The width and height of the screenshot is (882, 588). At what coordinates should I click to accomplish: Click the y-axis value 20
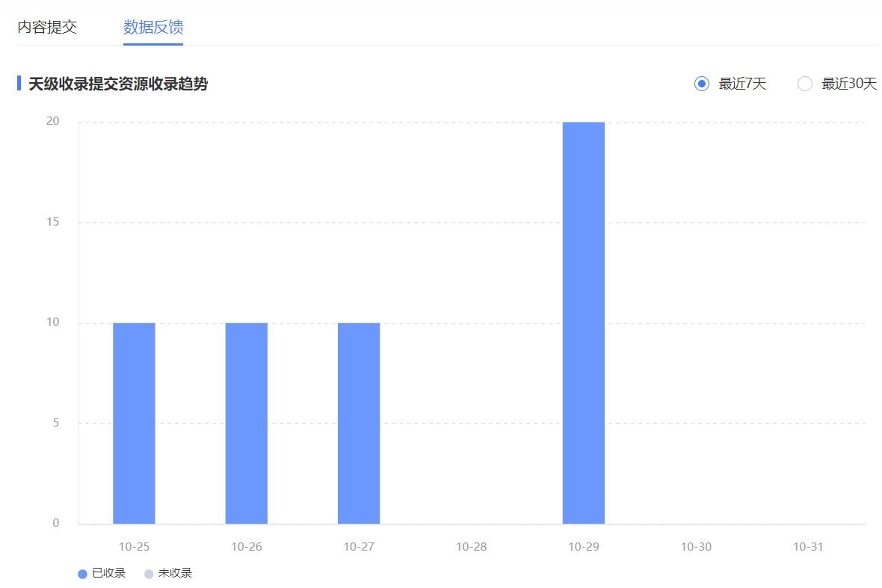[53, 121]
